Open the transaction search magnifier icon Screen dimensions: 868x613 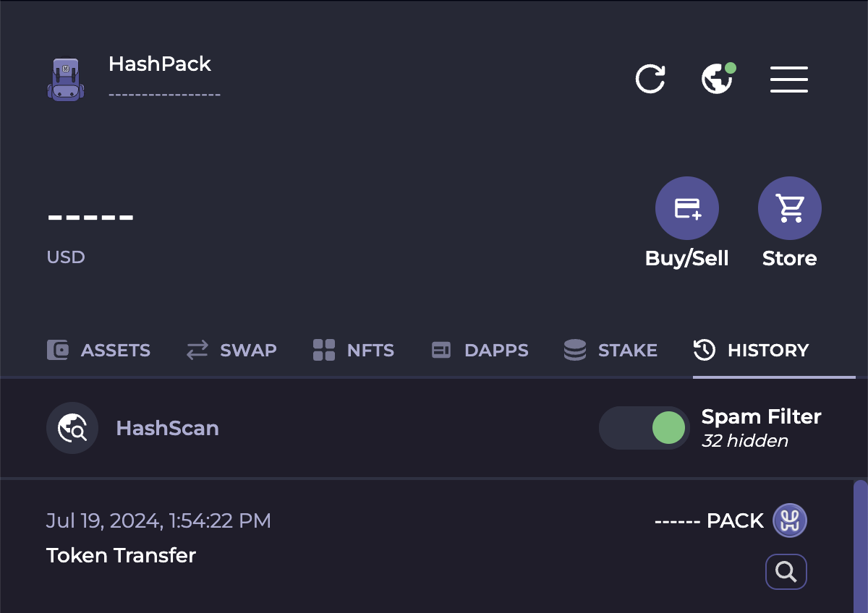pos(786,571)
